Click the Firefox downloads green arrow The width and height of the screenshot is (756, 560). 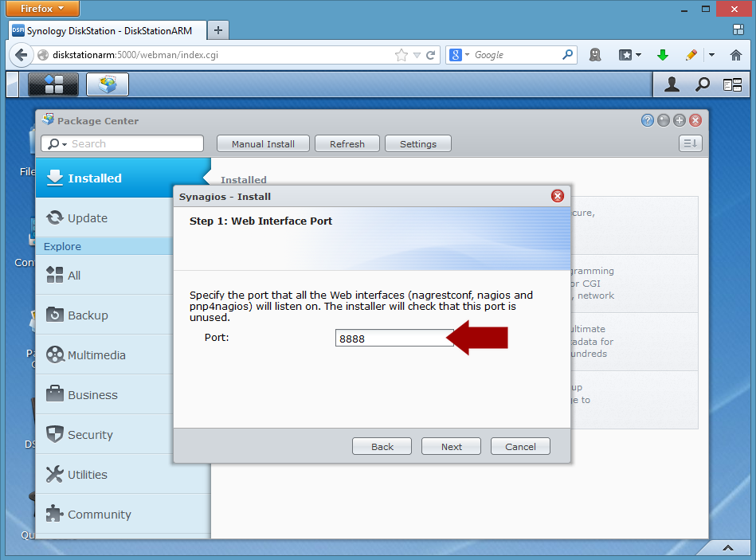(663, 55)
